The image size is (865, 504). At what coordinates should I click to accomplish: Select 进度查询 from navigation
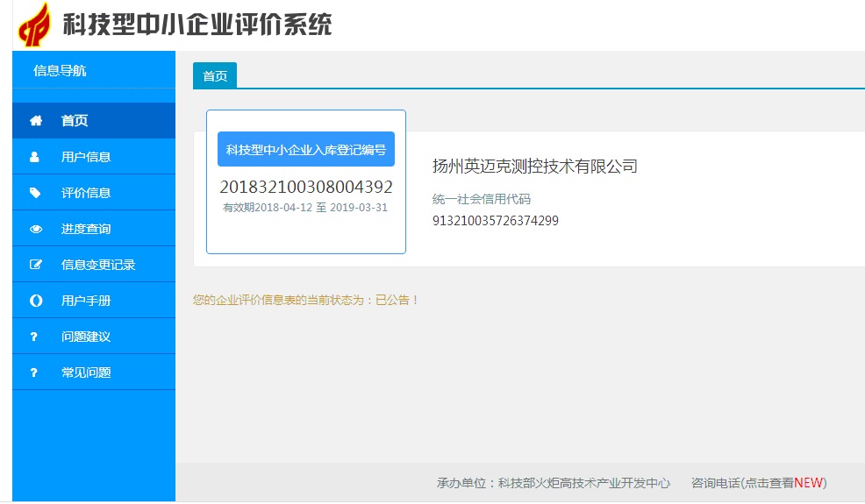(86, 229)
